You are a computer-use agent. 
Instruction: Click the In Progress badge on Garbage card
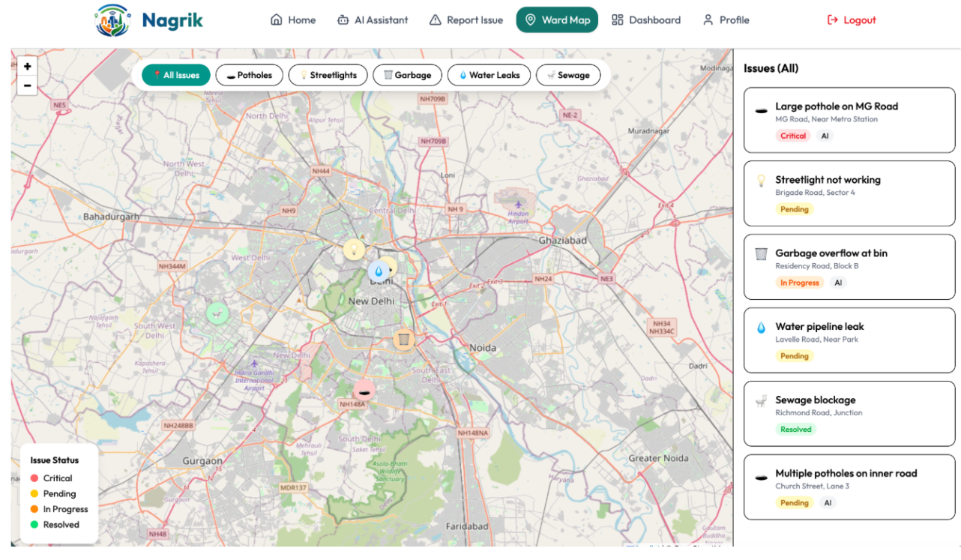(x=799, y=283)
